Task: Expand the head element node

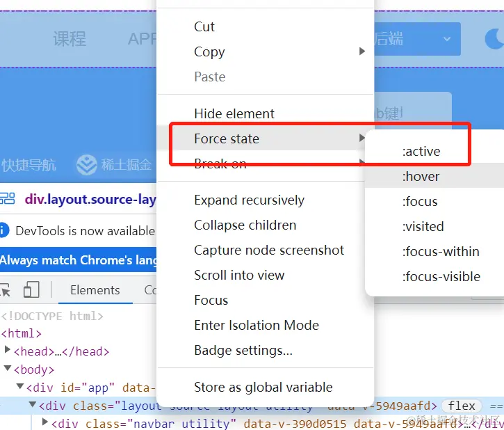Action: [8, 349]
